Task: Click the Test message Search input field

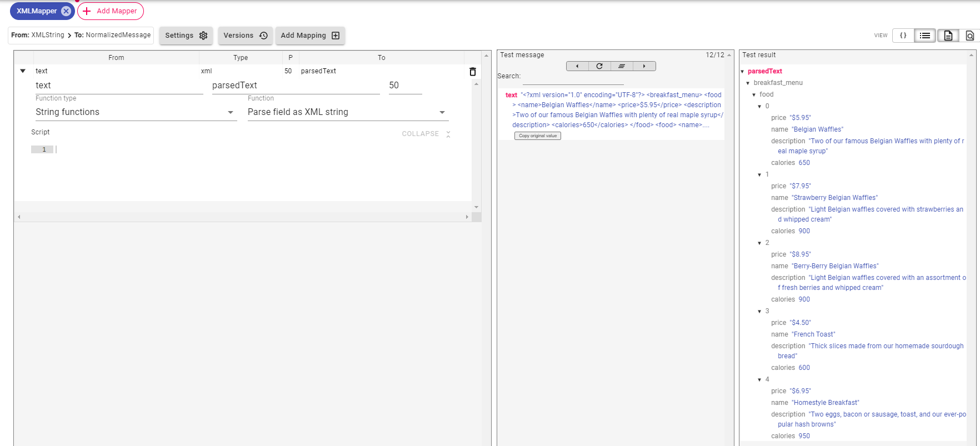Action: point(573,78)
